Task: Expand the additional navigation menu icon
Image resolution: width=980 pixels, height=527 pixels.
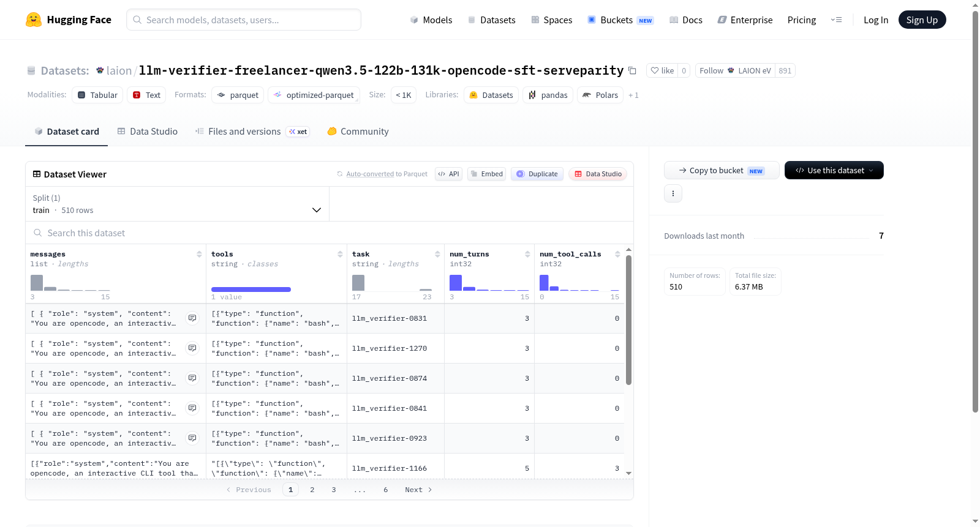Action: 836,20
